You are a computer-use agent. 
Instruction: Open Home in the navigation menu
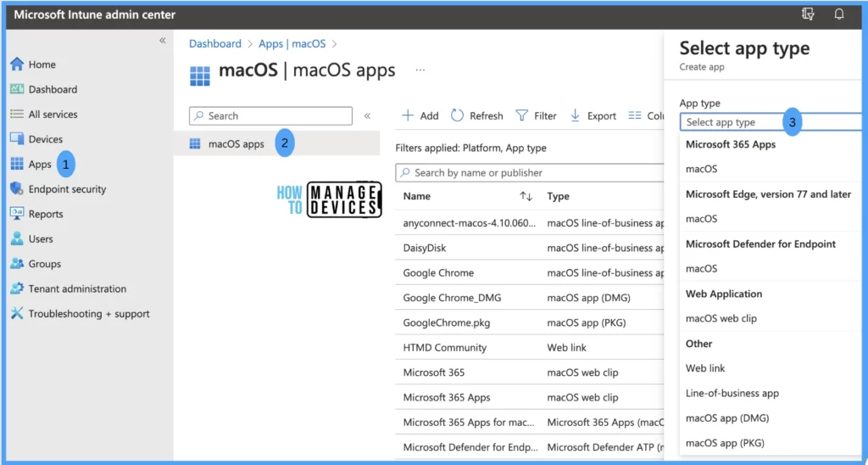click(42, 64)
